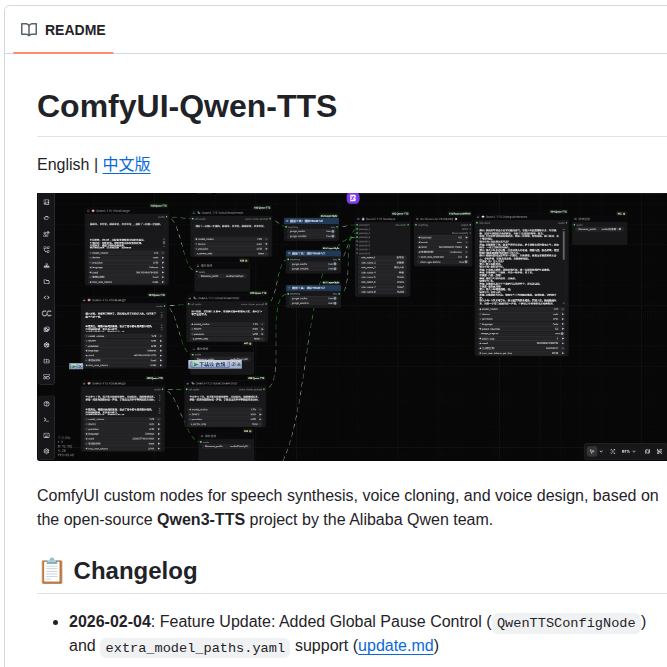Screen dimensions: 667x667
Task: Open the ComfyUI workflow screenshot image
Action: click(x=352, y=327)
